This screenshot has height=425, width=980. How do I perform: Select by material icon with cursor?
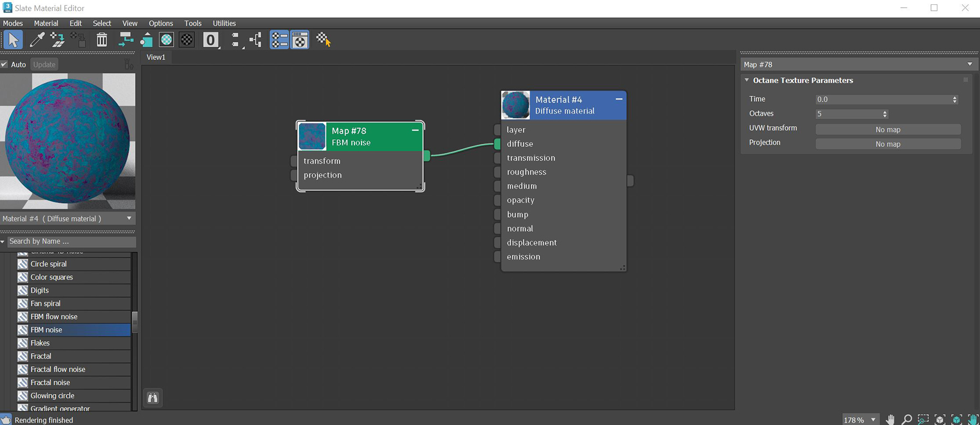(323, 40)
